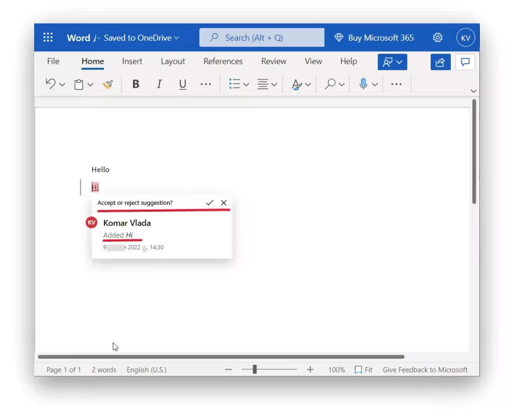Image resolution: width=514 pixels, height=420 pixels.
Task: Open the Find options dropdown arrow
Action: point(341,84)
